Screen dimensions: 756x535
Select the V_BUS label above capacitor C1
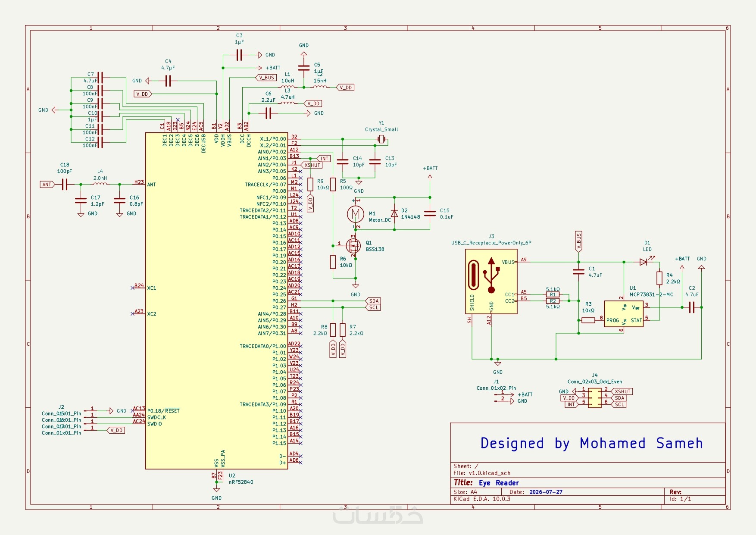[578, 241]
